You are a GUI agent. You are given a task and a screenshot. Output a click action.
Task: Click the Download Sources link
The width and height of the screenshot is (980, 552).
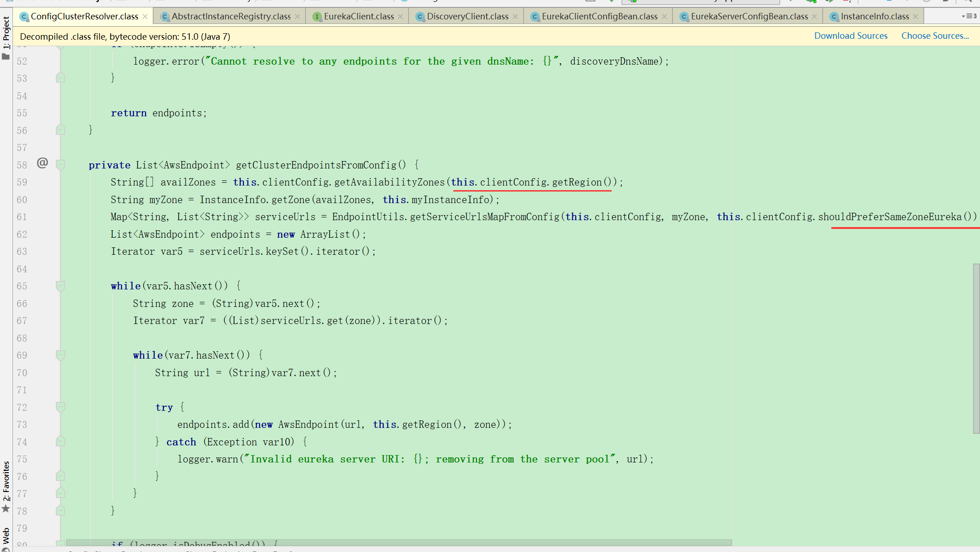click(850, 36)
